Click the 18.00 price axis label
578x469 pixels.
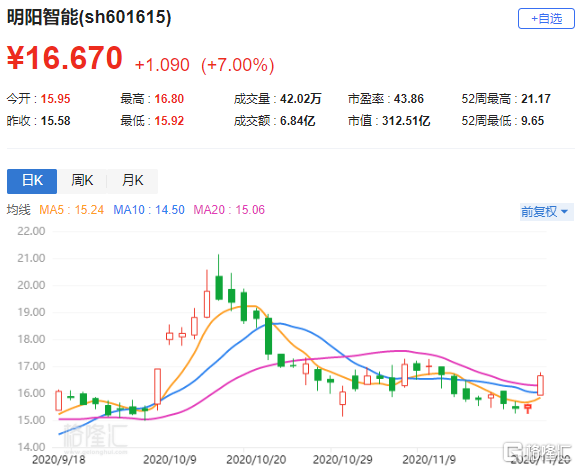pyautogui.click(x=31, y=339)
